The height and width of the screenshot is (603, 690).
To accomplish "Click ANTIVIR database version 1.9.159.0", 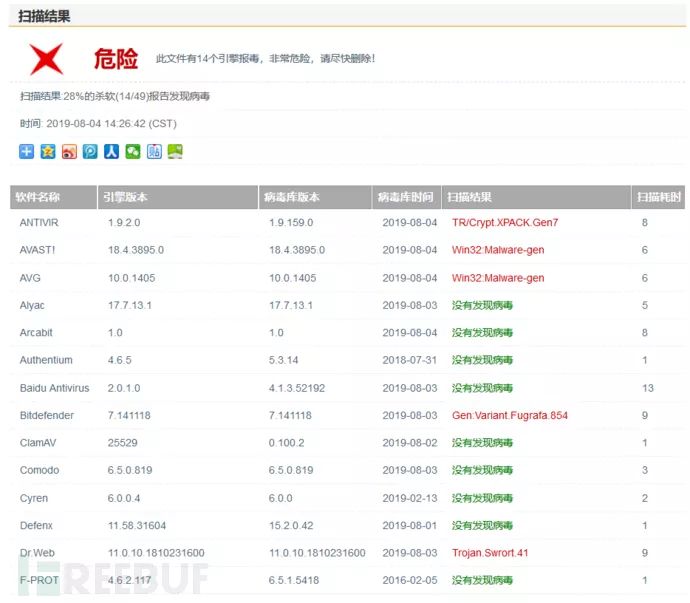I will pos(291,223).
